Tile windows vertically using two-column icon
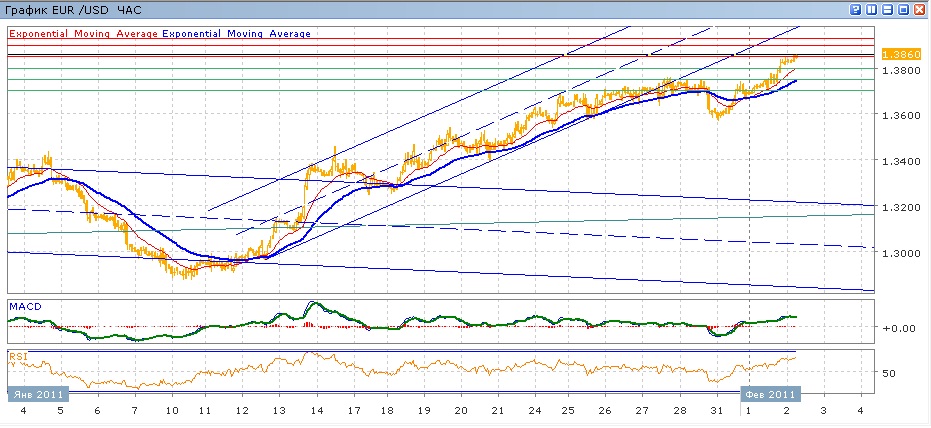Image resolution: width=931 pixels, height=428 pixels. point(872,9)
